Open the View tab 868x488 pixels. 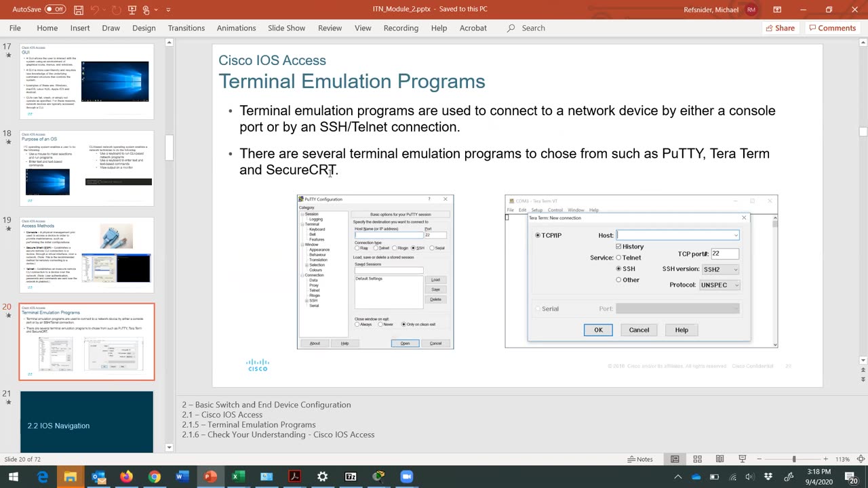363,28
